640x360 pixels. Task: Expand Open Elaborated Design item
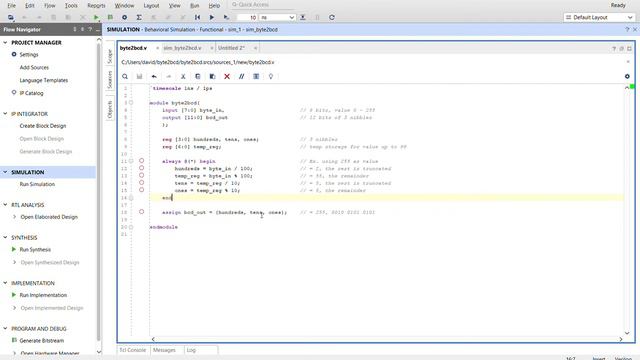coord(15,217)
